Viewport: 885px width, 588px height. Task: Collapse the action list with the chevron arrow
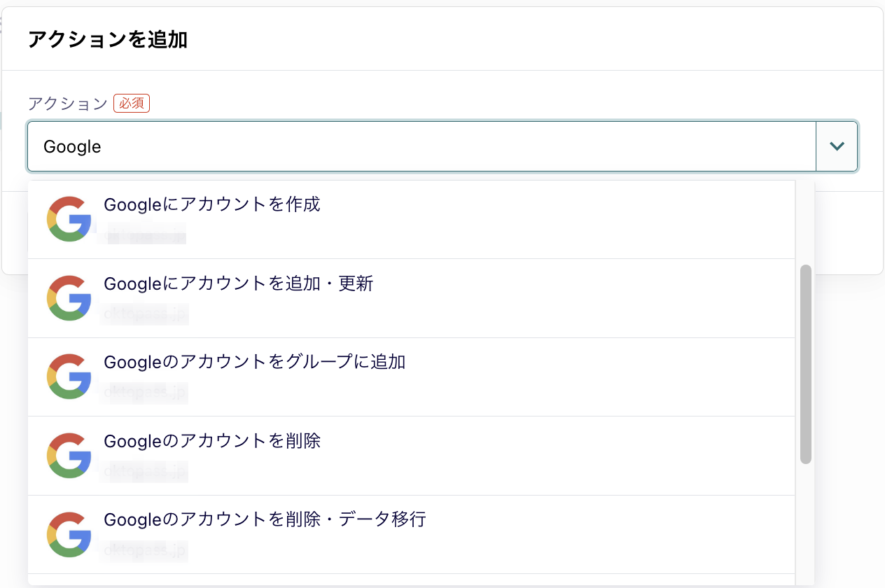pos(836,146)
